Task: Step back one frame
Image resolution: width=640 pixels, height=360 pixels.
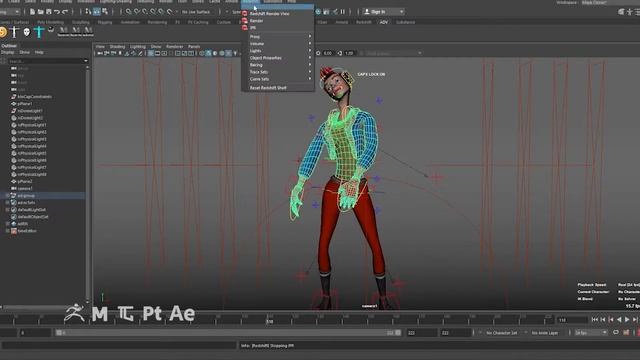Action: tap(603, 320)
